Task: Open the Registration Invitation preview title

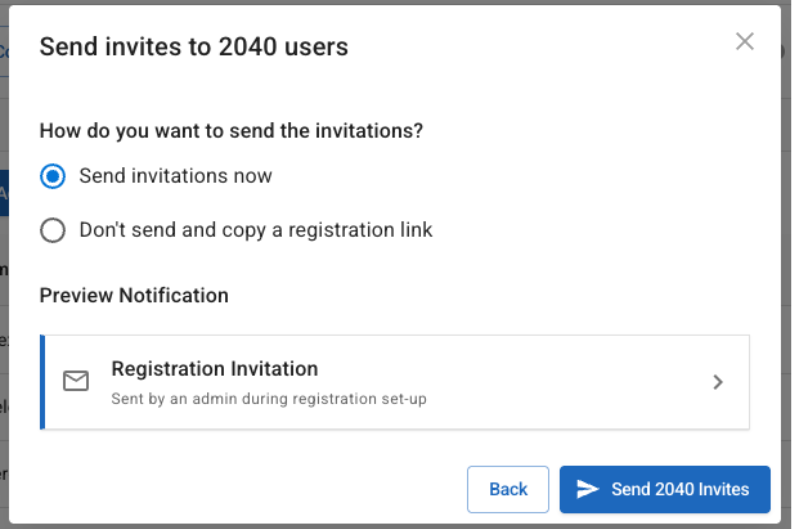Action: [x=214, y=369]
